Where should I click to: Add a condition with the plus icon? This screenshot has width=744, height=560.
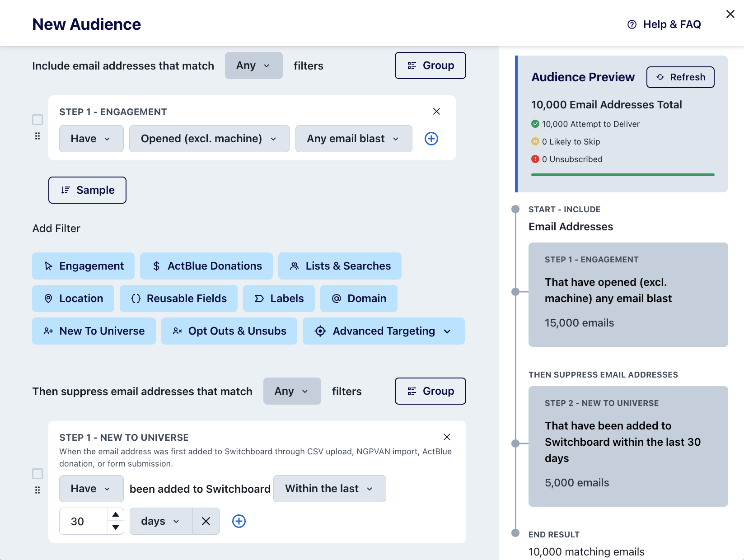point(431,139)
